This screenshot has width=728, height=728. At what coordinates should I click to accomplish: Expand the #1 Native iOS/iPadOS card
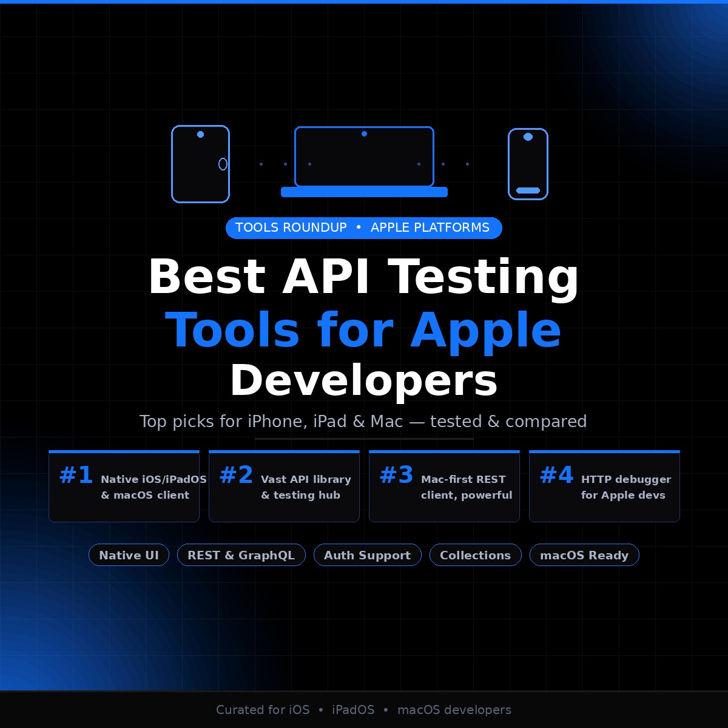pyautogui.click(x=124, y=485)
